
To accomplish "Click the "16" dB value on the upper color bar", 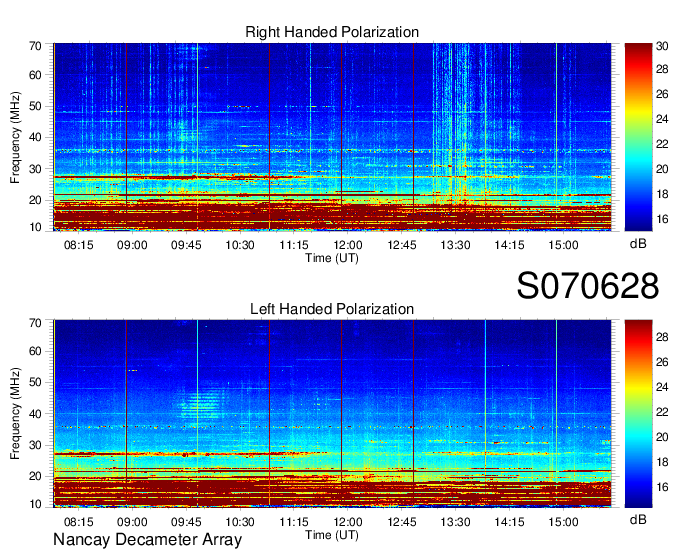I will coord(662,219).
